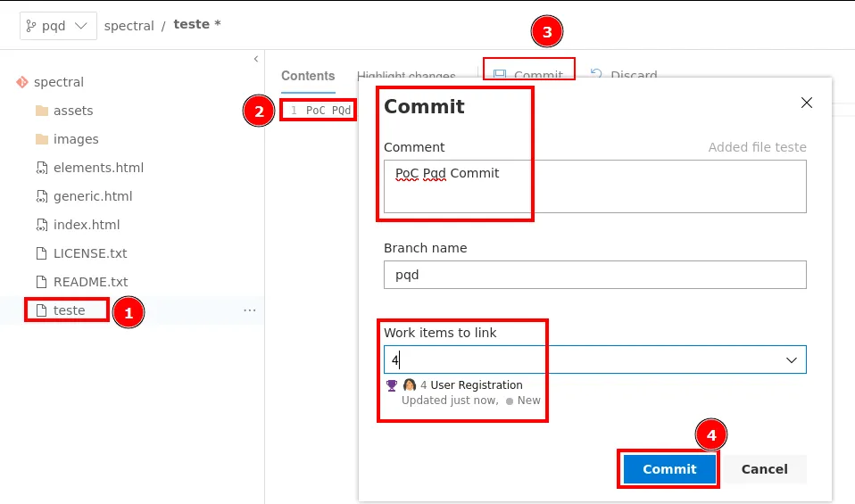
Task: Open the generic.html file
Action: pyautogui.click(x=92, y=196)
